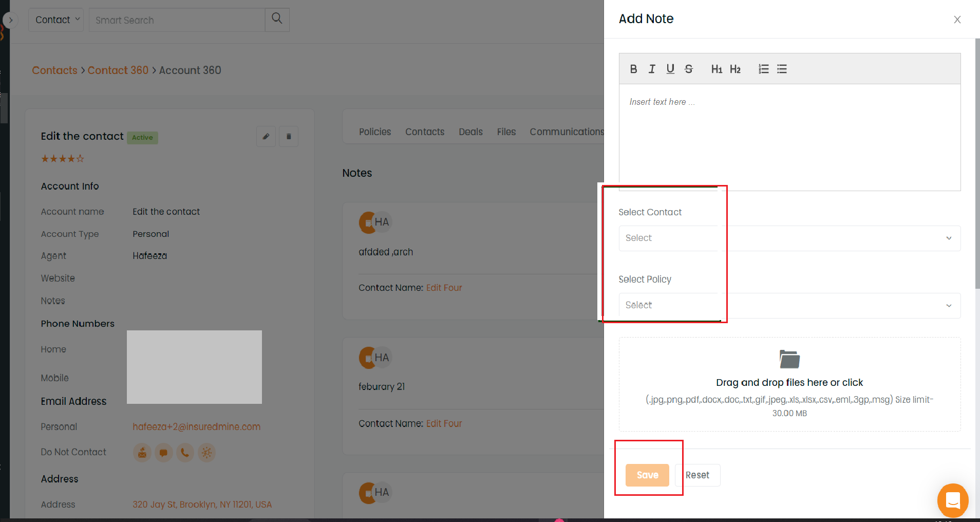980x522 pixels.
Task: Toggle underline formatting in note editor
Action: (x=670, y=69)
